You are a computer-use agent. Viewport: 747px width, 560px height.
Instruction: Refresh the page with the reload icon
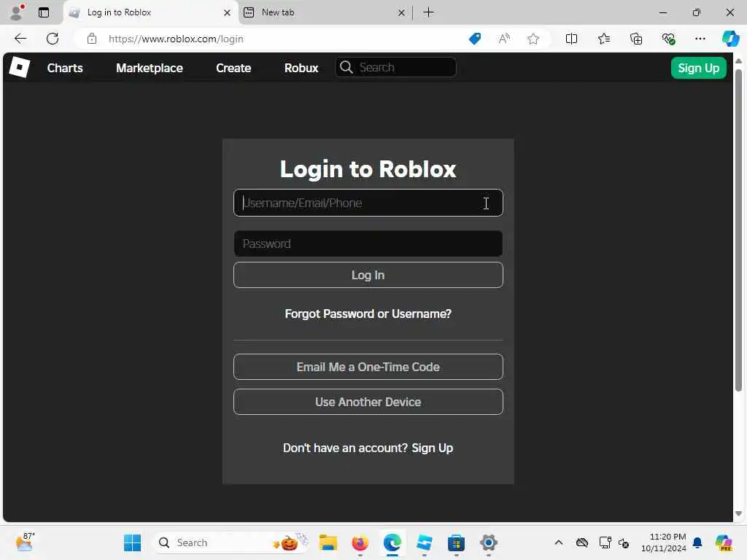(x=53, y=39)
